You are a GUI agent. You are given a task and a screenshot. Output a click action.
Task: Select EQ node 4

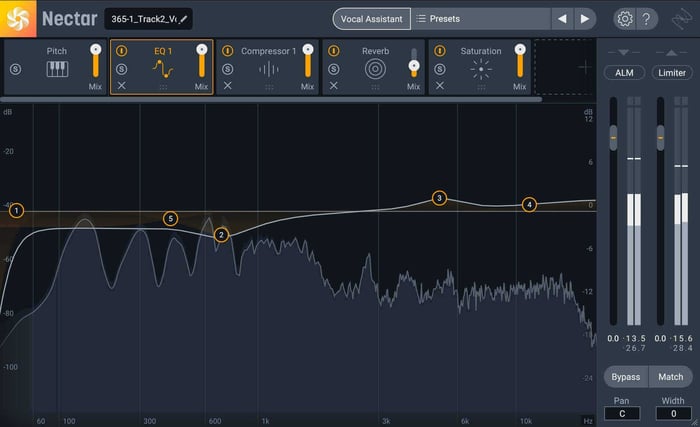529,205
